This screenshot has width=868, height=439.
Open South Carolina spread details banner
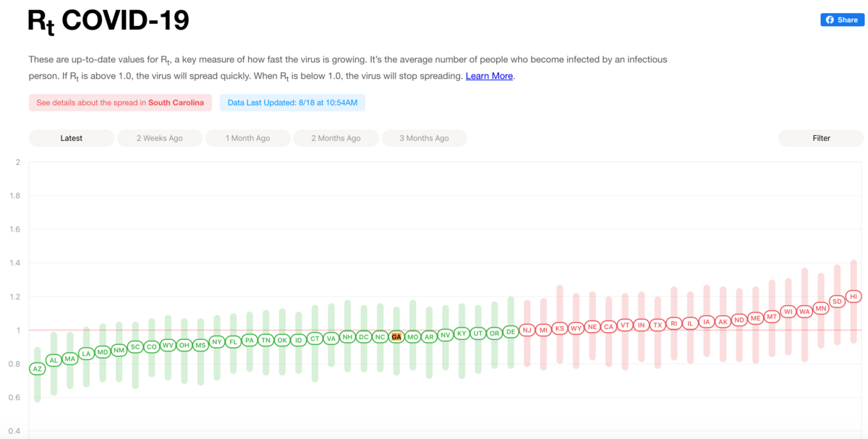120,103
